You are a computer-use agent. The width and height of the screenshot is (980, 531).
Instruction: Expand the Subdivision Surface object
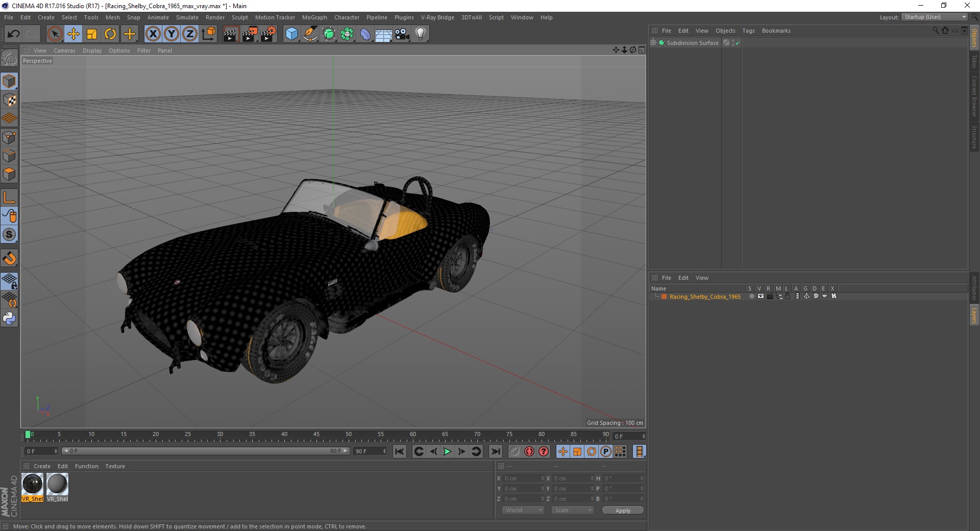pos(653,42)
